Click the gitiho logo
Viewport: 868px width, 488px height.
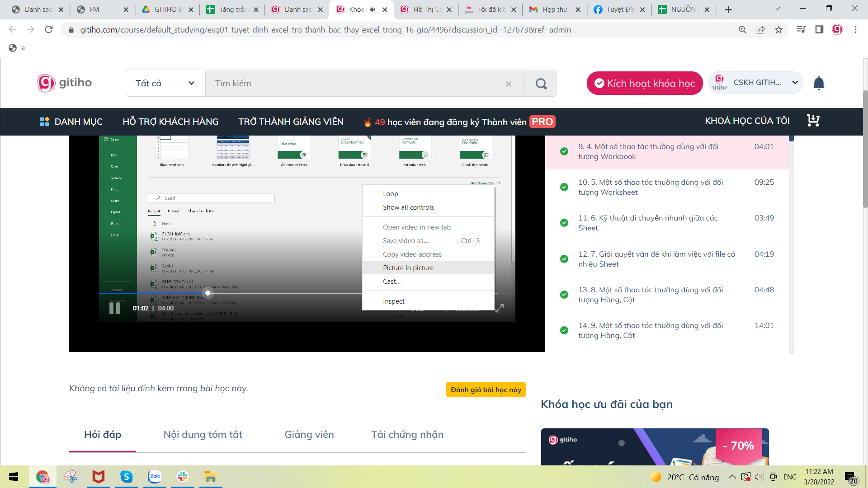65,83
